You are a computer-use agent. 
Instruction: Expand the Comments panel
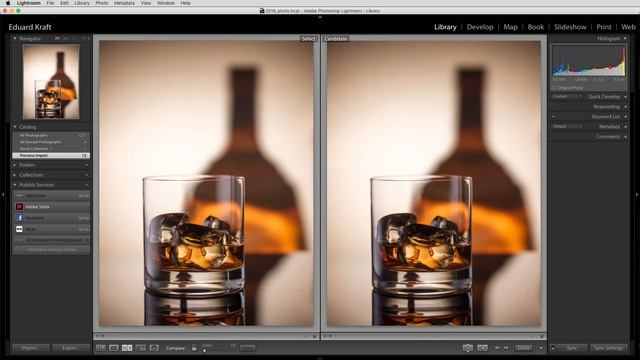tap(626, 137)
